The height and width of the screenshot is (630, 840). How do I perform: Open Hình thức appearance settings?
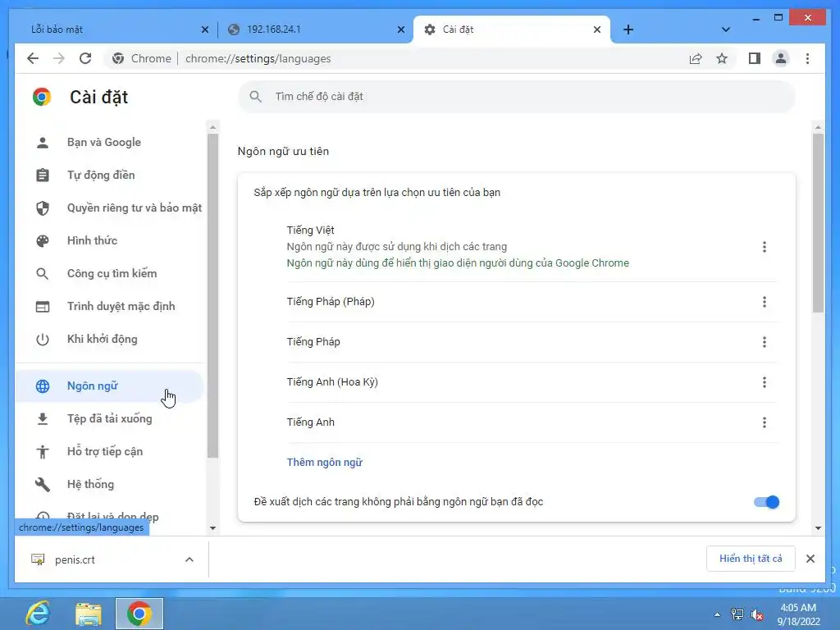click(109, 240)
